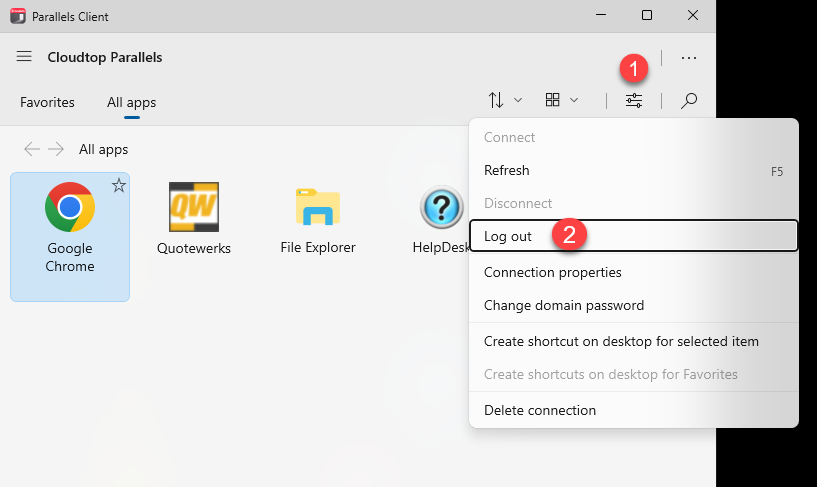Expand the grid view layout dropdown
Viewport: 817px width, 487px height.
562,100
